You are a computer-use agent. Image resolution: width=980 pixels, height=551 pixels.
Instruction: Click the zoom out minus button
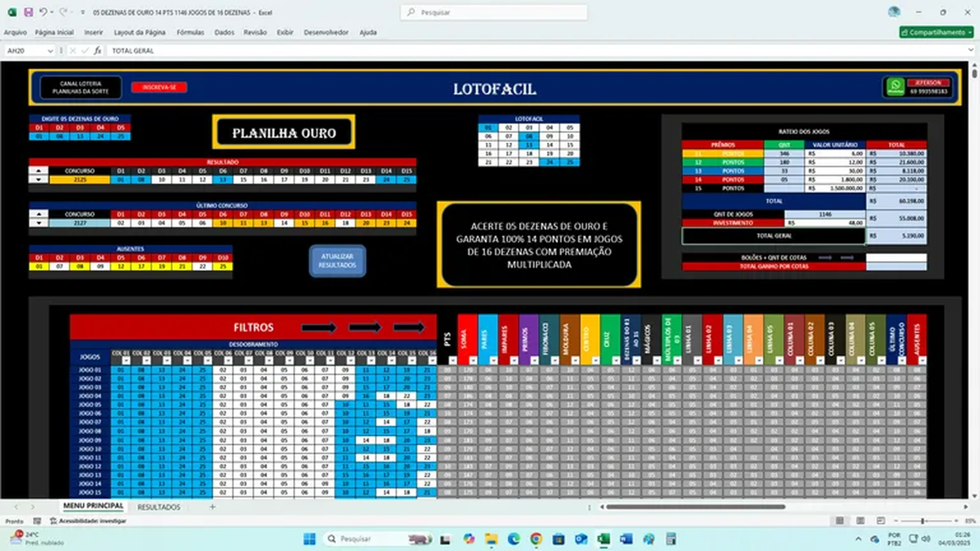pos(896,521)
